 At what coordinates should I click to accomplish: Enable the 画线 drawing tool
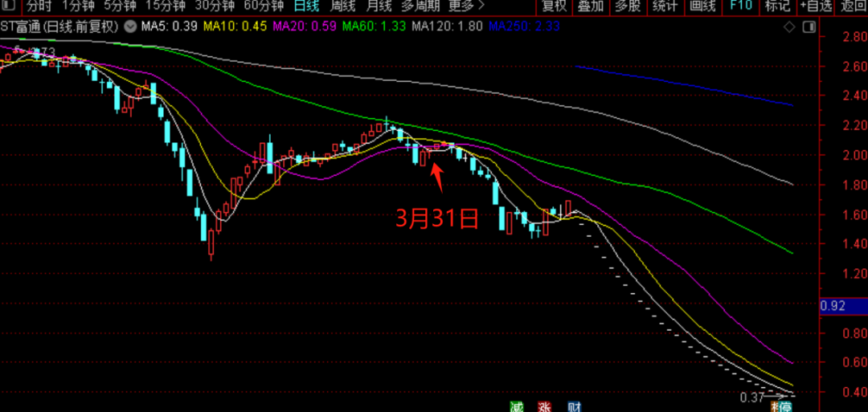[702, 6]
